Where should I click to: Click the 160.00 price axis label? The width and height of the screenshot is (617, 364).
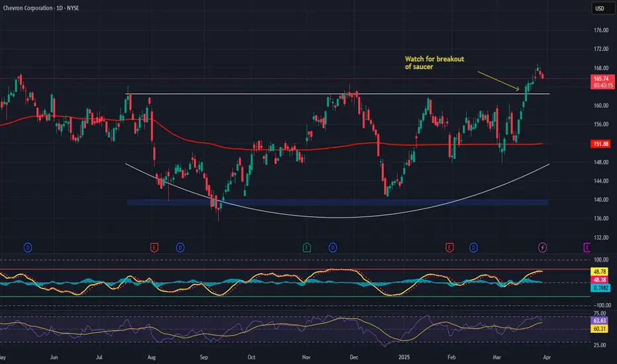click(601, 106)
